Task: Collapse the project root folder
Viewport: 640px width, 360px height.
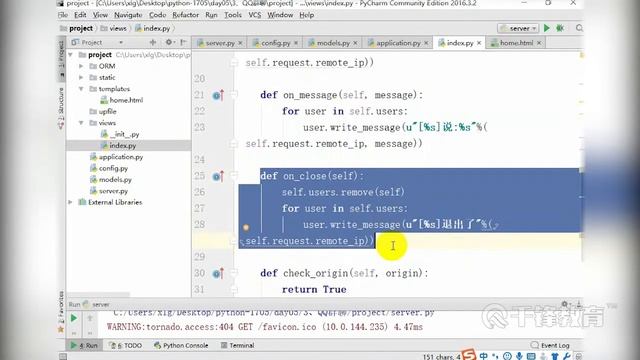Action: 70,55
